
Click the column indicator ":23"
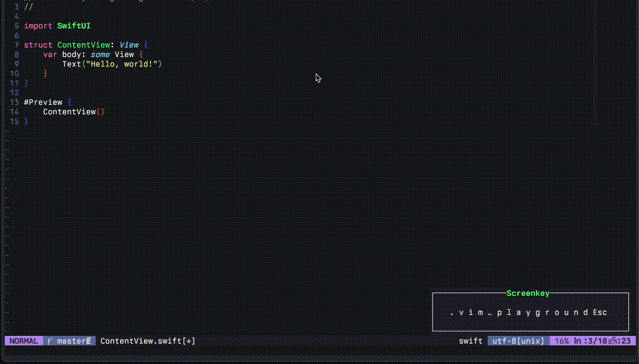[624, 341]
